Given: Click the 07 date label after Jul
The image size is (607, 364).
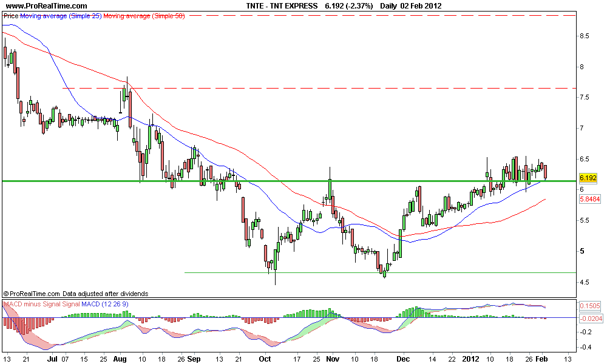Looking at the screenshot, I should pos(64,359).
